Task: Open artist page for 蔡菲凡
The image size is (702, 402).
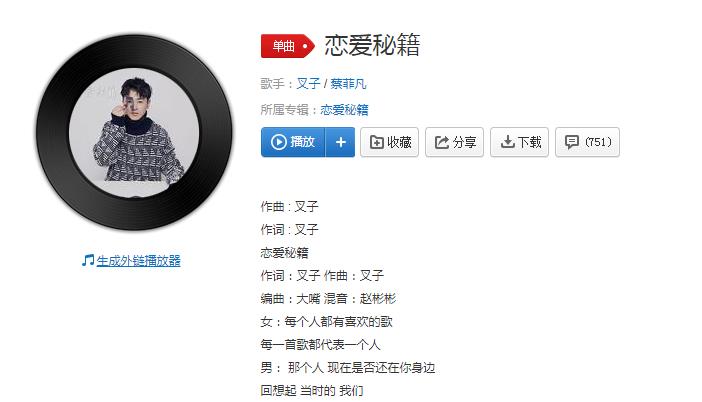Action: point(348,84)
